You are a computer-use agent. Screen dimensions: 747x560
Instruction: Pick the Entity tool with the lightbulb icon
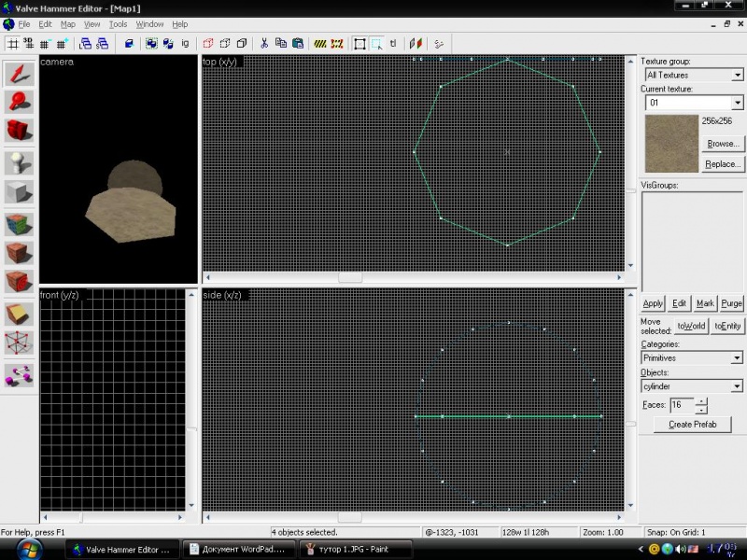coord(19,163)
